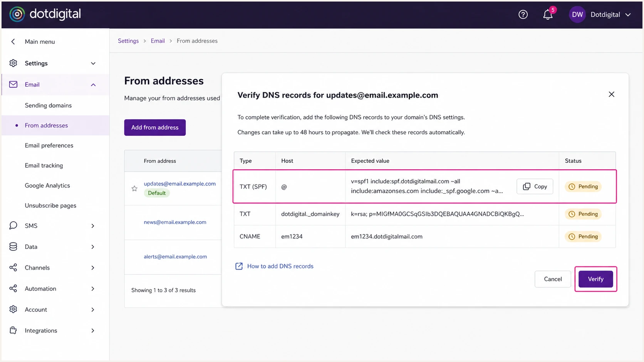
Task: Expand the Integrations section chevron
Action: (x=93, y=330)
